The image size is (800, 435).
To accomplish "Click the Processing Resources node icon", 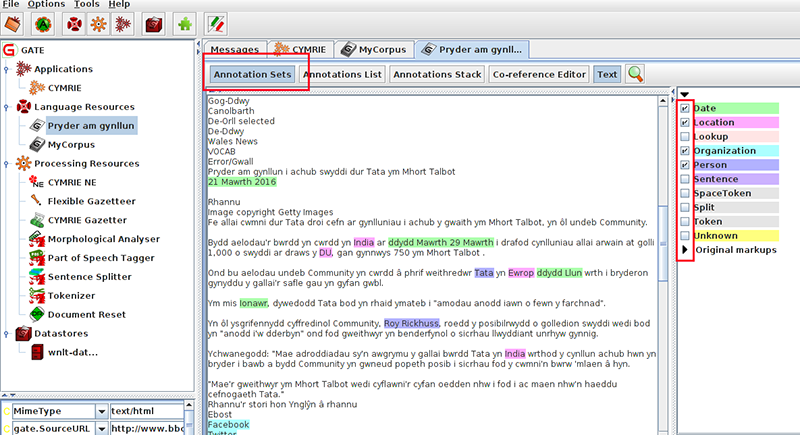I will (23, 163).
